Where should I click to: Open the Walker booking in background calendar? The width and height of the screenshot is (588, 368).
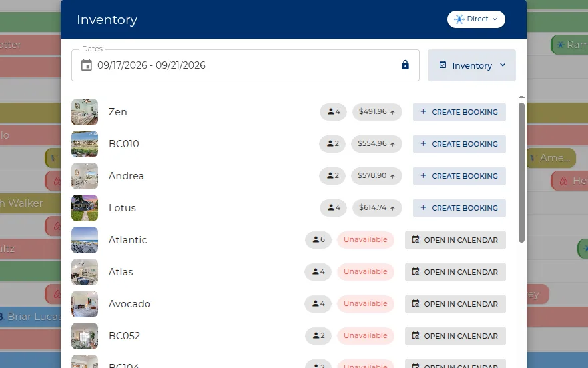pyautogui.click(x=31, y=203)
